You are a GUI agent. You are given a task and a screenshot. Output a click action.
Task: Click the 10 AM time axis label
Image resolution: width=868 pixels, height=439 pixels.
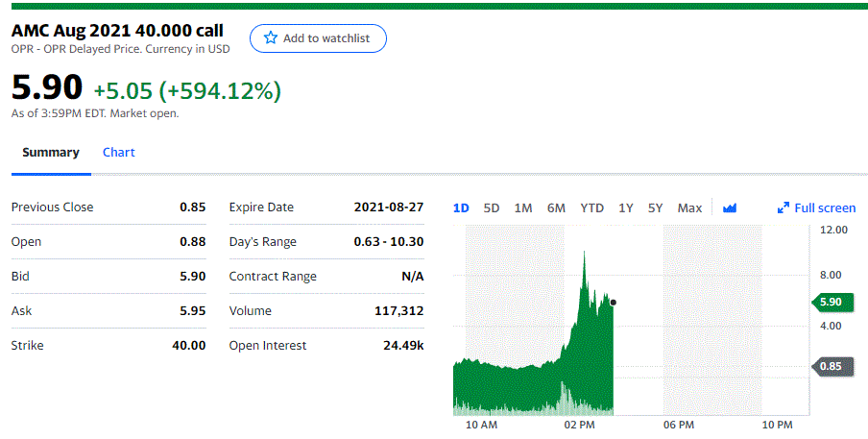(x=481, y=425)
